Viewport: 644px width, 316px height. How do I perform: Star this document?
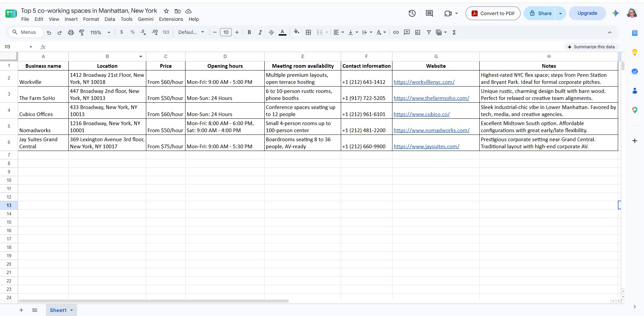coord(166,11)
